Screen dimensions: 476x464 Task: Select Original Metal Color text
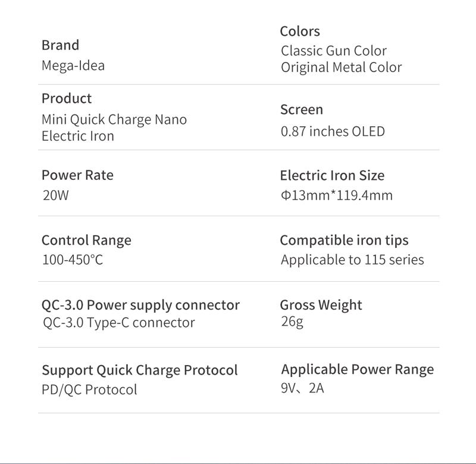tap(341, 67)
